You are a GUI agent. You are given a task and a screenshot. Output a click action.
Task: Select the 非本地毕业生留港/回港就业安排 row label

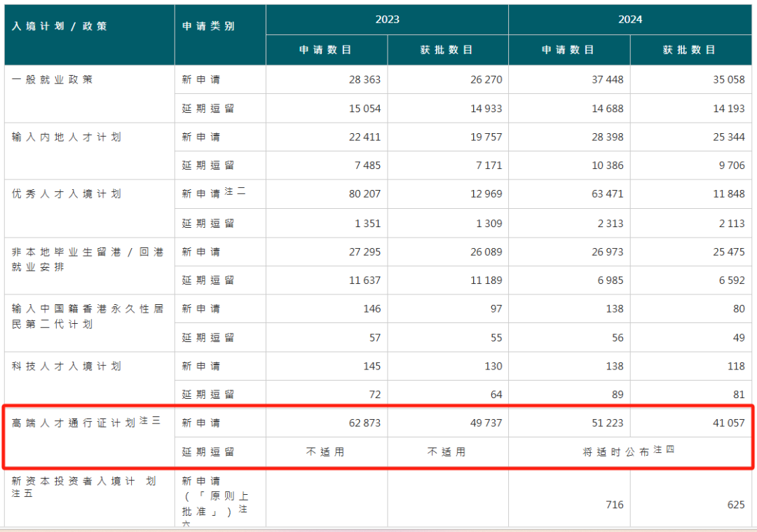coord(88,259)
